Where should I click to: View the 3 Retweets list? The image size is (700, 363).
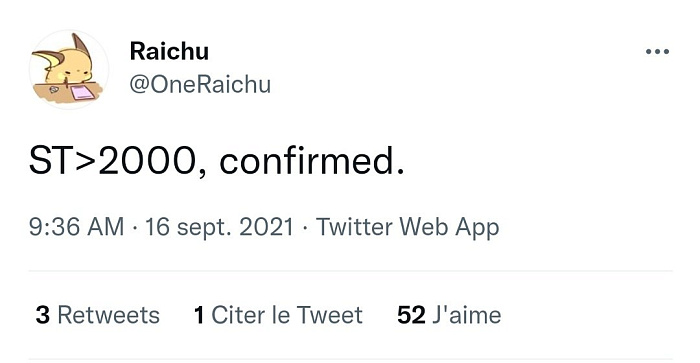[x=97, y=315]
